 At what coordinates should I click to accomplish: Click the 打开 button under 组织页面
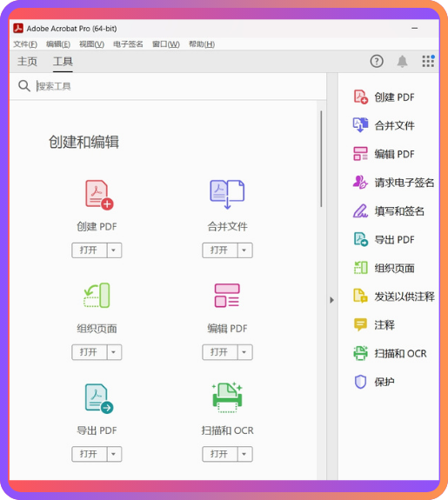point(89,352)
